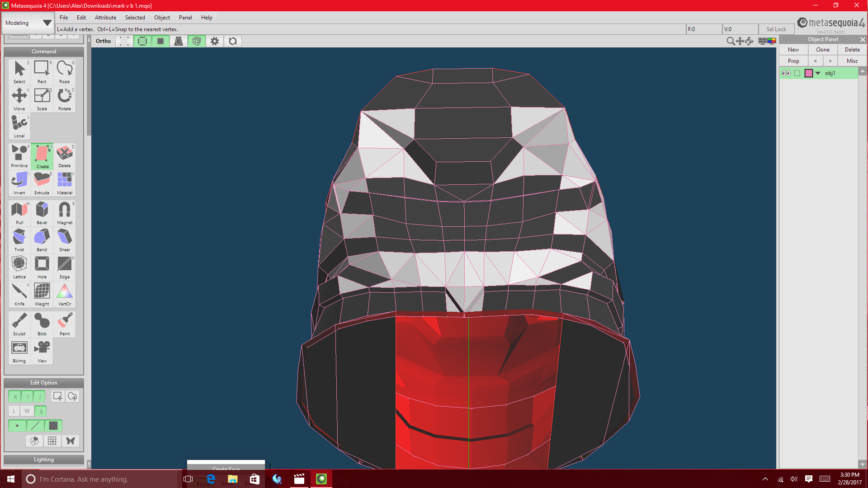The image size is (868, 488).
Task: Open the Primitive shapes tool
Action: coord(19,156)
